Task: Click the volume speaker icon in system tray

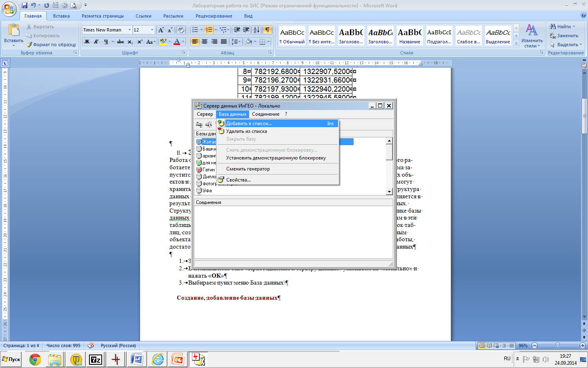Action: coord(546,359)
